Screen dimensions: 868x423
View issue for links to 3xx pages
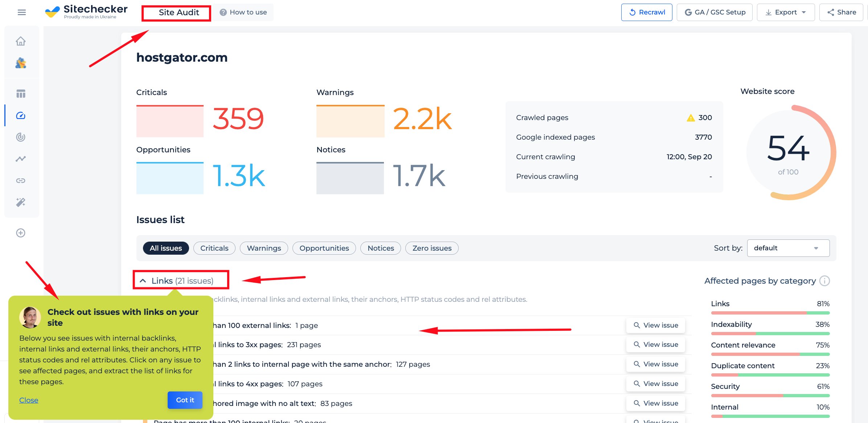(x=656, y=345)
